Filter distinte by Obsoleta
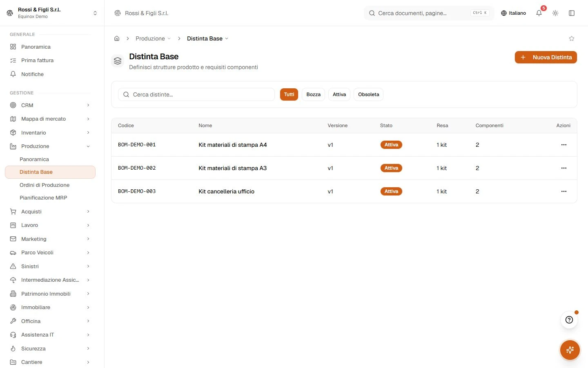Screen dimensions: 588x368 click(369, 94)
